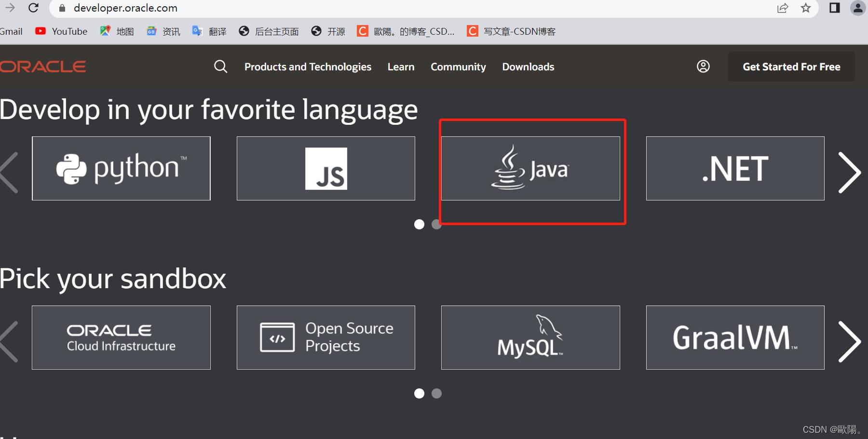This screenshot has height=439, width=868.
Task: Open the Learn menu
Action: [401, 67]
